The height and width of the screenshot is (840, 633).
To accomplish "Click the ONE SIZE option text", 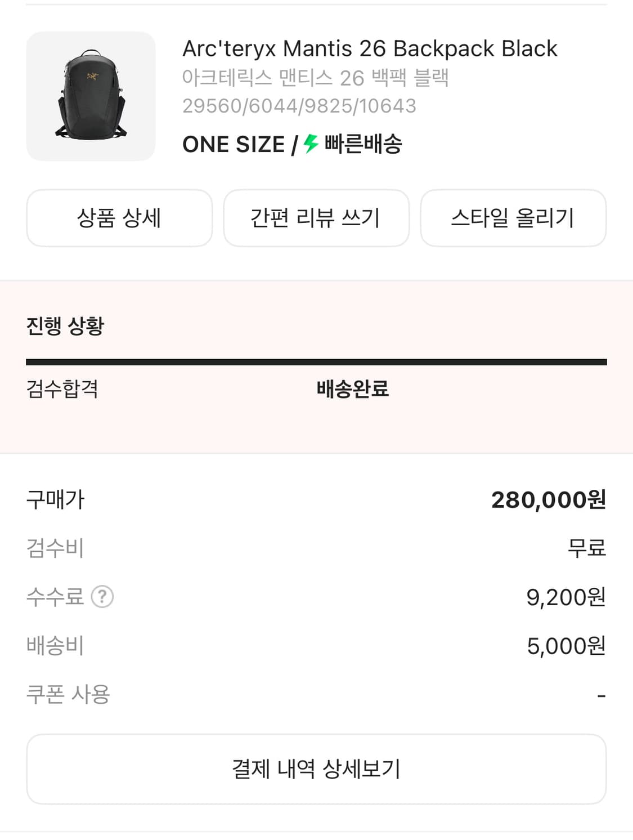I will point(234,145).
